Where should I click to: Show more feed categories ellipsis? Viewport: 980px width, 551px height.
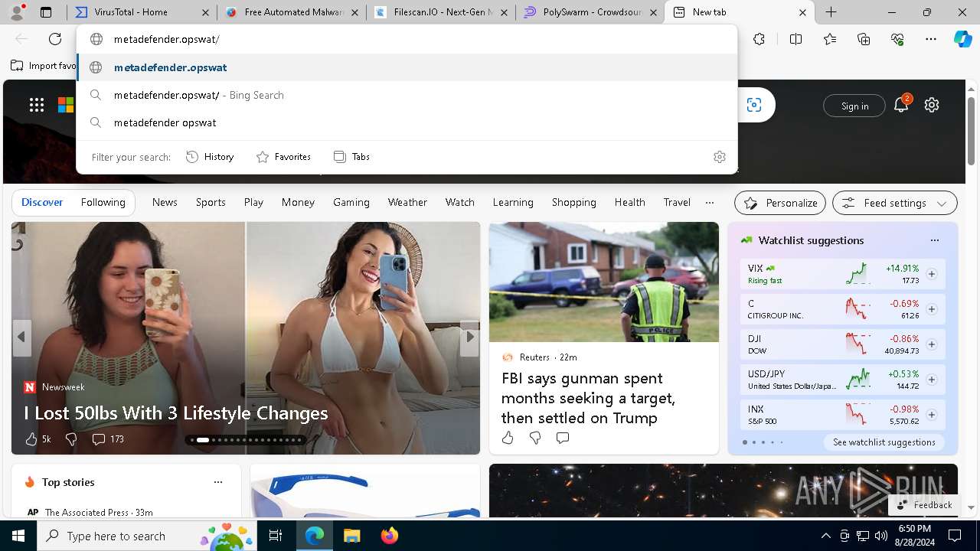point(710,203)
